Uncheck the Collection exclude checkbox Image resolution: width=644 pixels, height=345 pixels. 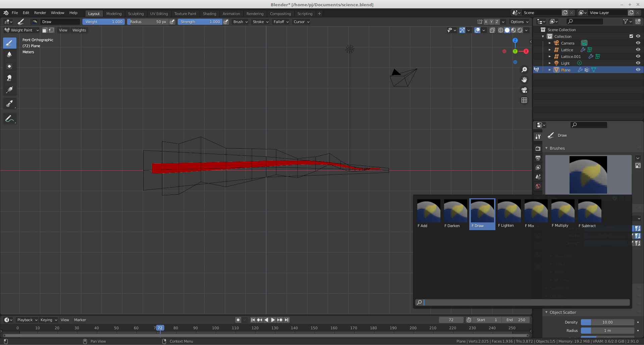point(631,36)
